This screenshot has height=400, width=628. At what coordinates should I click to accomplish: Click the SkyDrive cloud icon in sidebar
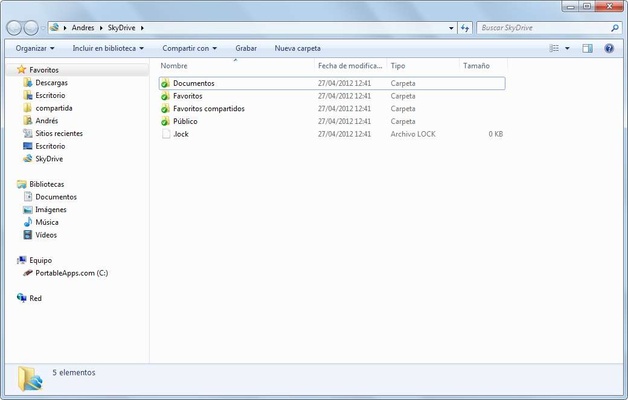pos(28,159)
